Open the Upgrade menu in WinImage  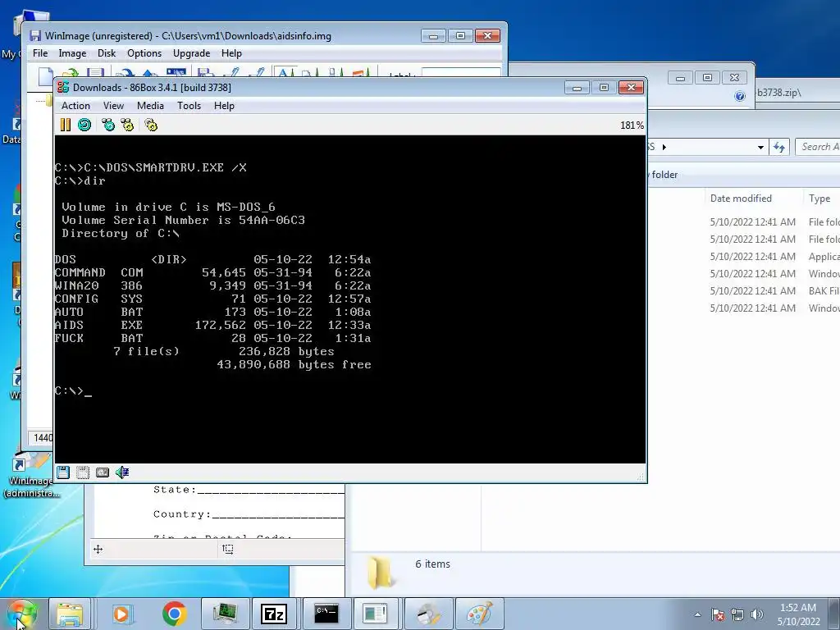(191, 53)
